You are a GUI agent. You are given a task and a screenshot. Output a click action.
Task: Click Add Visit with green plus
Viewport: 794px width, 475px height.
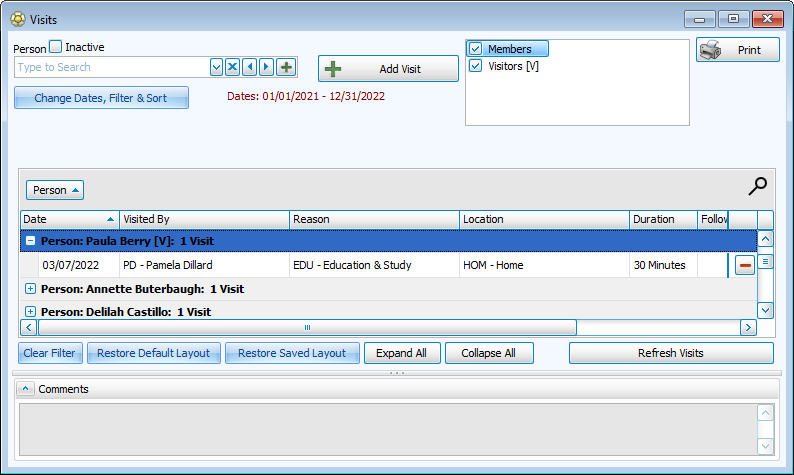tap(388, 68)
